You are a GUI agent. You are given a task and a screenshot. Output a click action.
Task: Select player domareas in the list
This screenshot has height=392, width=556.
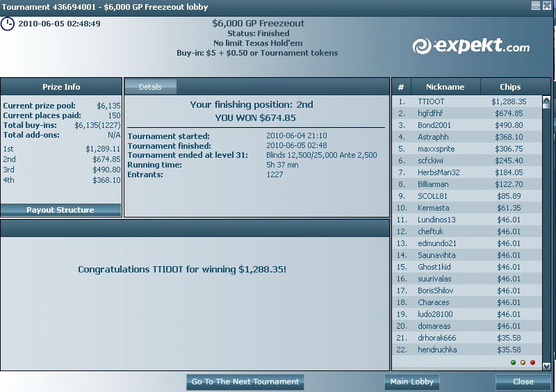467,326
